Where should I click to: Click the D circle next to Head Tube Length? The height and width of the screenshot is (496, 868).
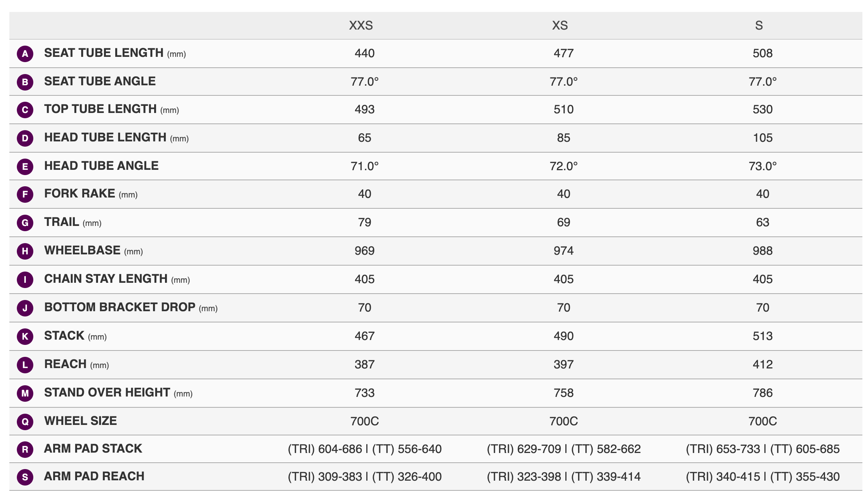click(x=25, y=138)
